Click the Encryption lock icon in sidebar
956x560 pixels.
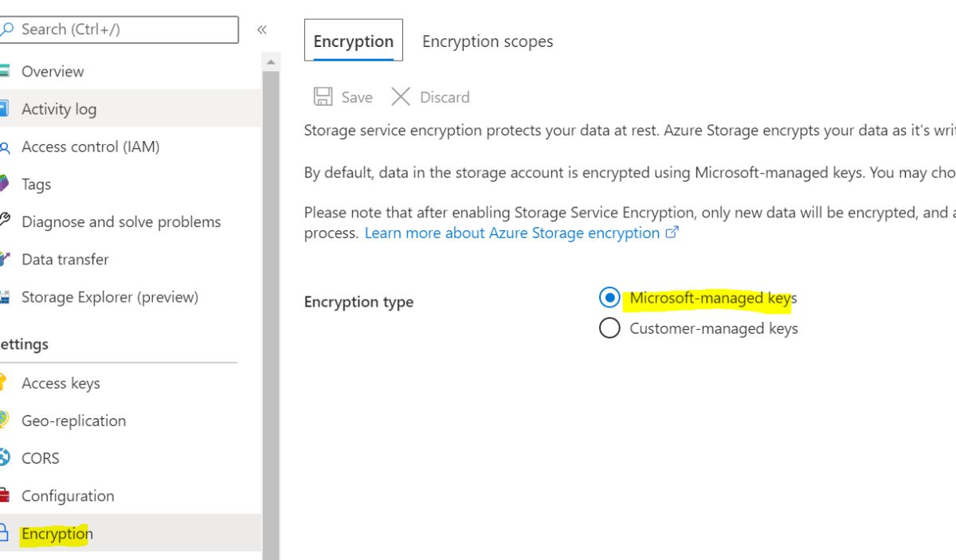(x=4, y=533)
